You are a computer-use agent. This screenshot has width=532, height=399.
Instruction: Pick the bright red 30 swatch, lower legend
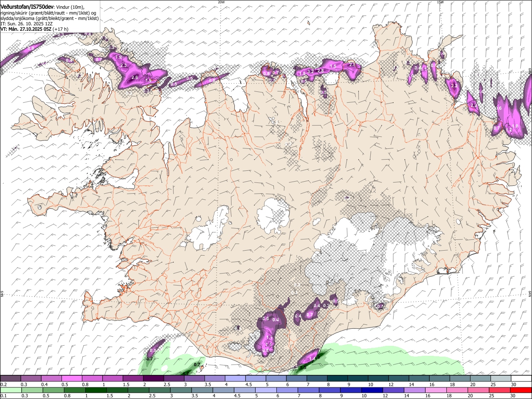[521, 390]
